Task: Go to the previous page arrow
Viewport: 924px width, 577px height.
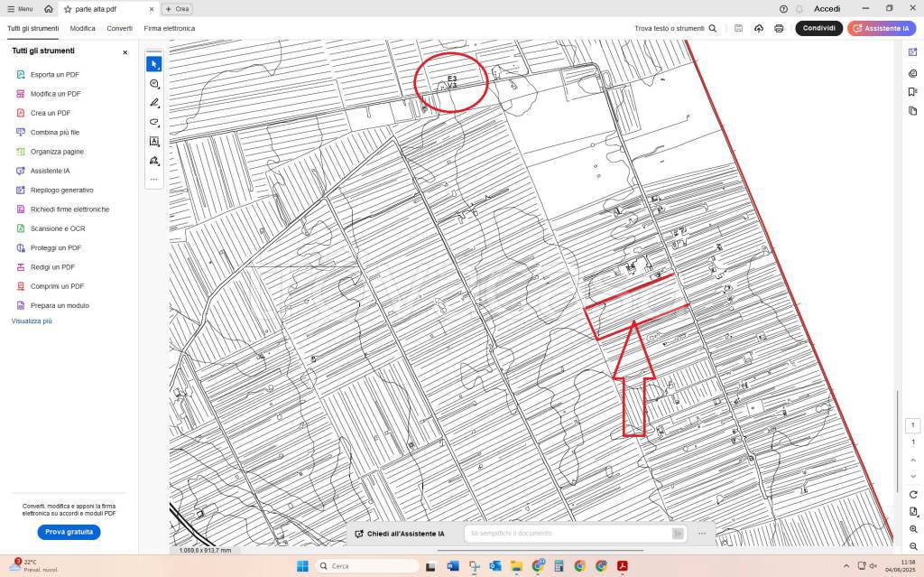Action: (x=913, y=460)
